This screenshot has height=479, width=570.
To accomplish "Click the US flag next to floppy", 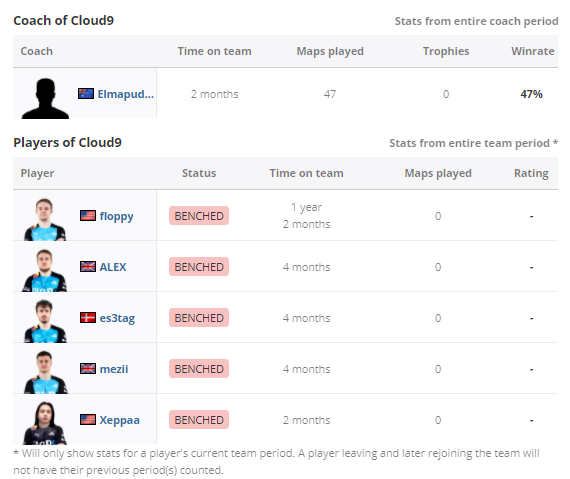I will click(x=88, y=216).
